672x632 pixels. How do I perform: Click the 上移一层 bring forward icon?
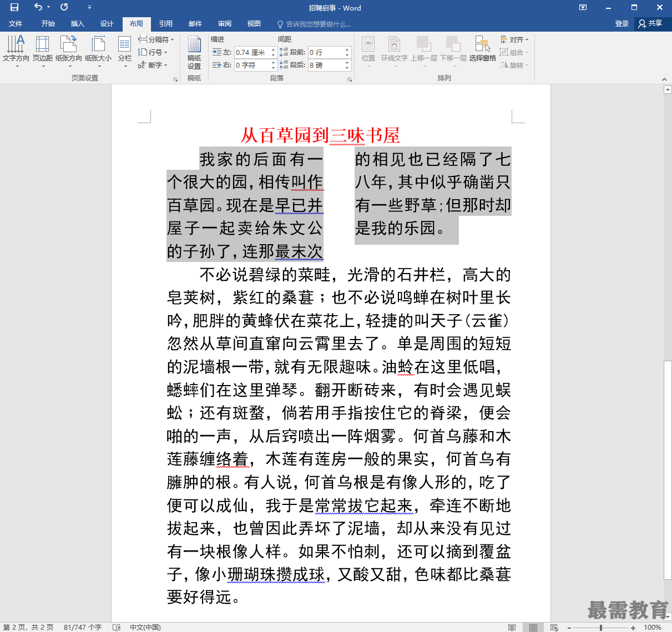tap(424, 44)
